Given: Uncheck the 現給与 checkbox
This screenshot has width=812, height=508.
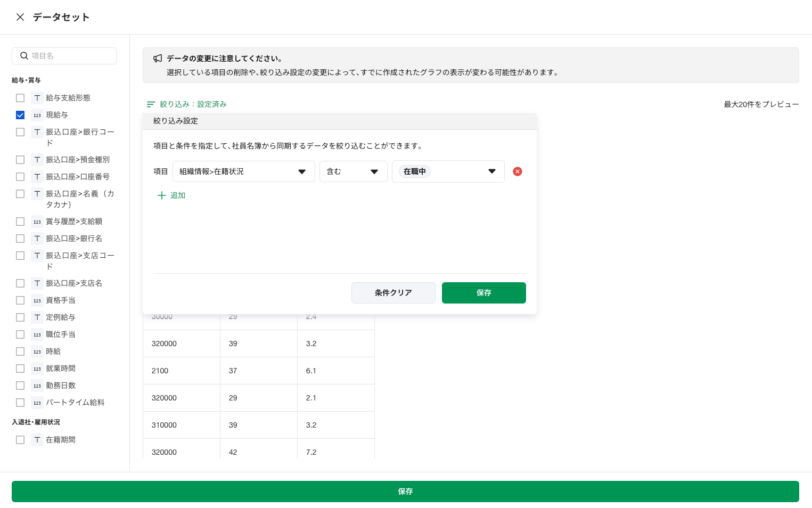Looking at the screenshot, I should (20, 115).
